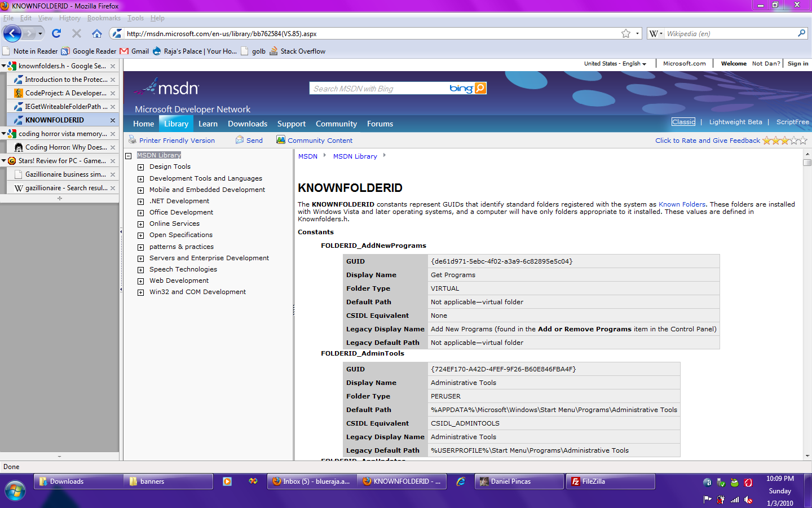Image resolution: width=812 pixels, height=508 pixels.
Task: Click the Sign in link
Action: [x=798, y=64]
